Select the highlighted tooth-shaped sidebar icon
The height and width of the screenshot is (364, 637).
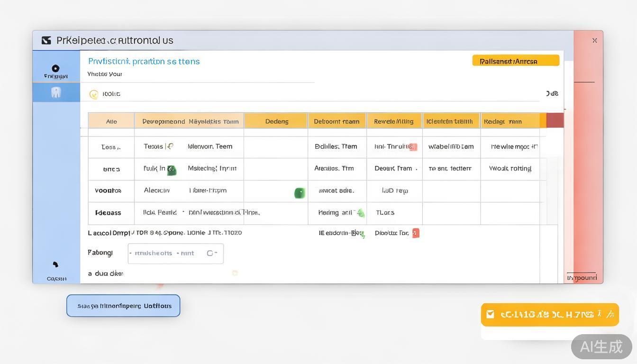coord(56,92)
